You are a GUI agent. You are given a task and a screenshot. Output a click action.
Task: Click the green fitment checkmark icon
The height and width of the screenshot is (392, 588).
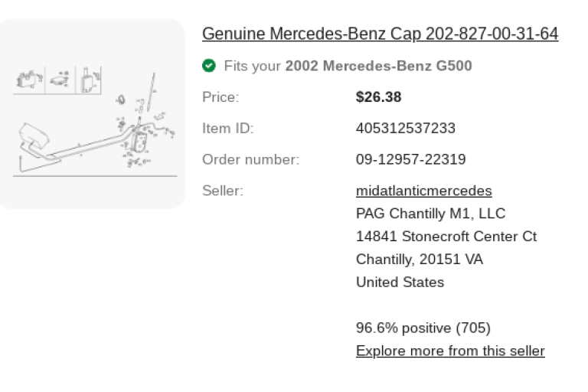208,66
